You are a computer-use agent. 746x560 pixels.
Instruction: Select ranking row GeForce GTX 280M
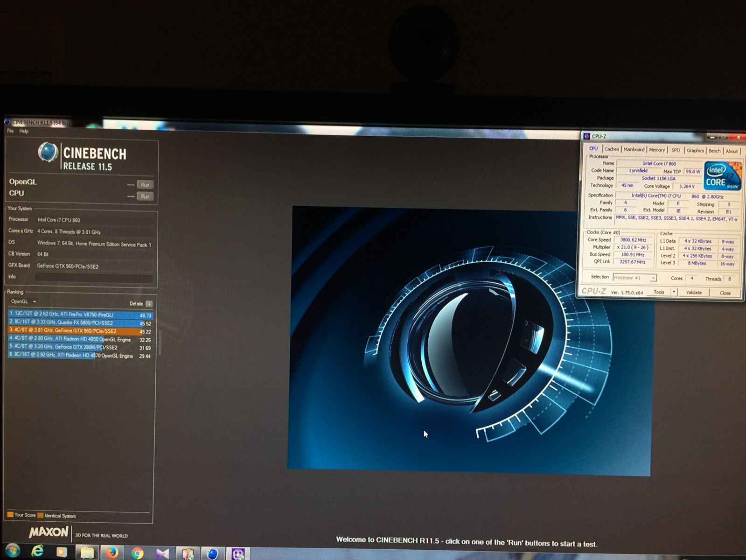(80, 347)
